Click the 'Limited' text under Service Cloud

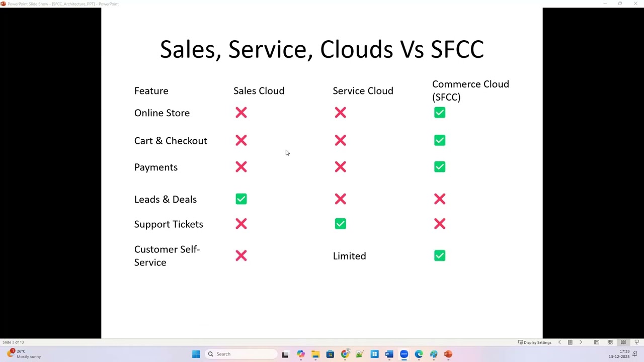[x=349, y=256]
